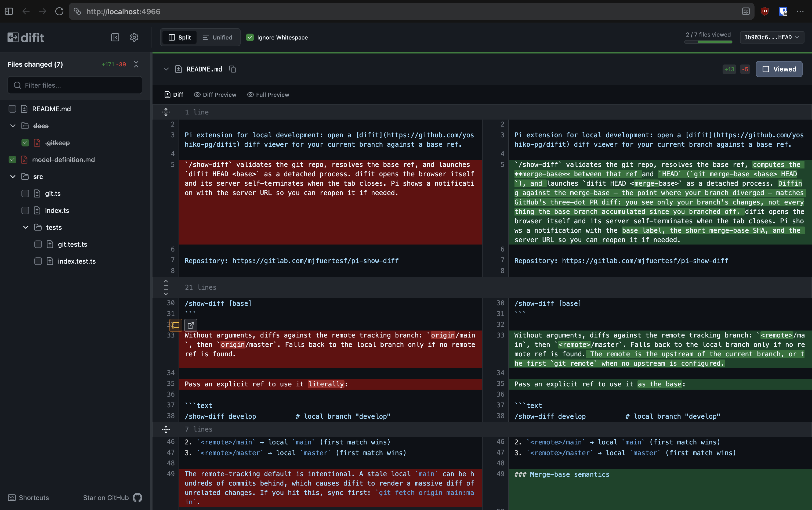
Task: Click the 2 / 7 files viewed text
Action: [x=708, y=34]
